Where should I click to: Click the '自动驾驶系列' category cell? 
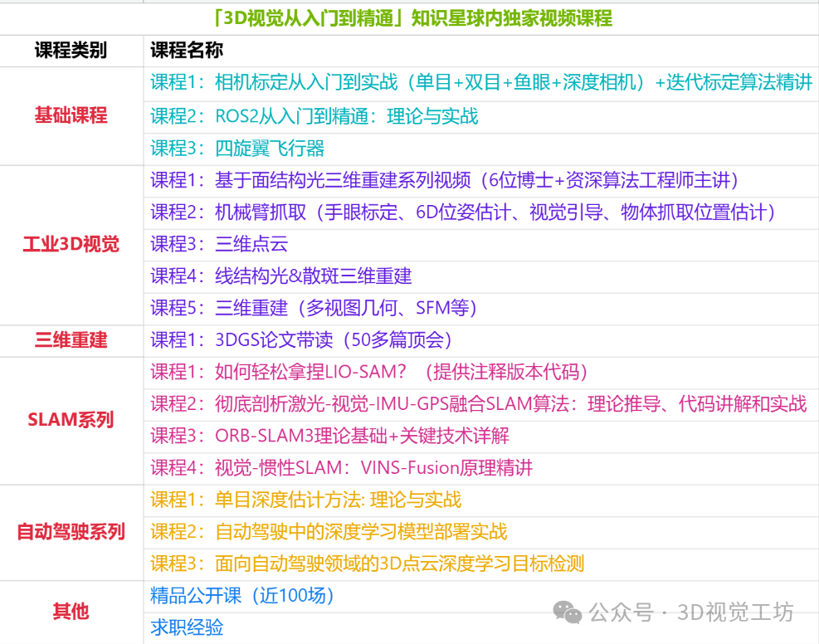pos(71,532)
